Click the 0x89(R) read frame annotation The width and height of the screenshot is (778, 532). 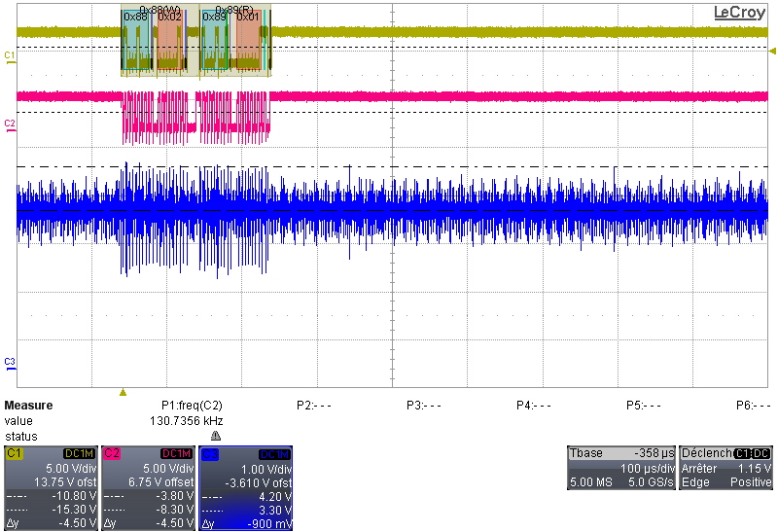234,9
